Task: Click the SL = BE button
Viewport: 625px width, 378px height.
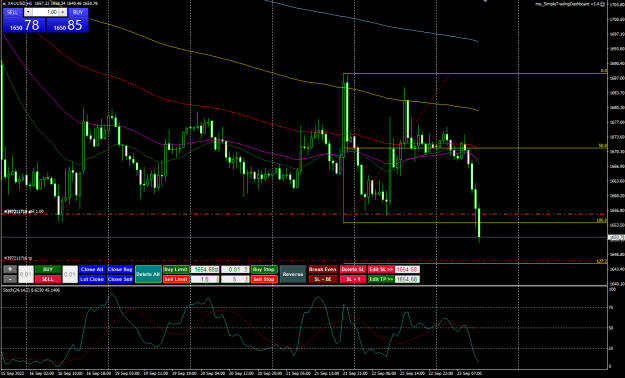Action: click(323, 279)
